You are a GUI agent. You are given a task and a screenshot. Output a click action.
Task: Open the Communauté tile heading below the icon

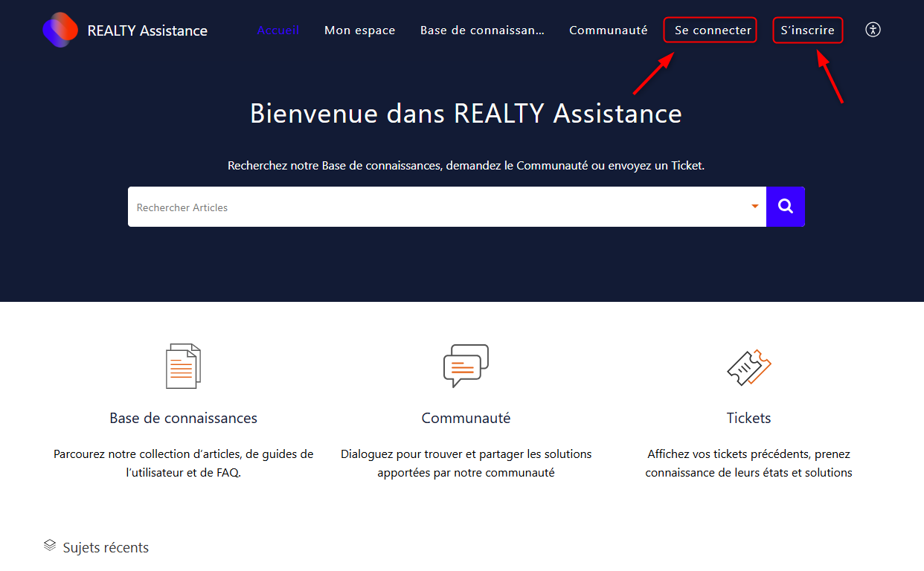tap(466, 418)
